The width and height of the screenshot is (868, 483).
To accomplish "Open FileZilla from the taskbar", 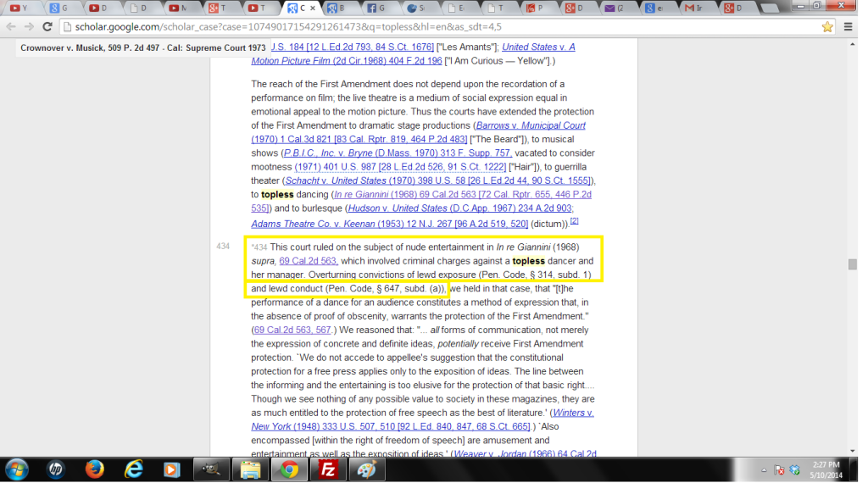I will pyautogui.click(x=328, y=469).
